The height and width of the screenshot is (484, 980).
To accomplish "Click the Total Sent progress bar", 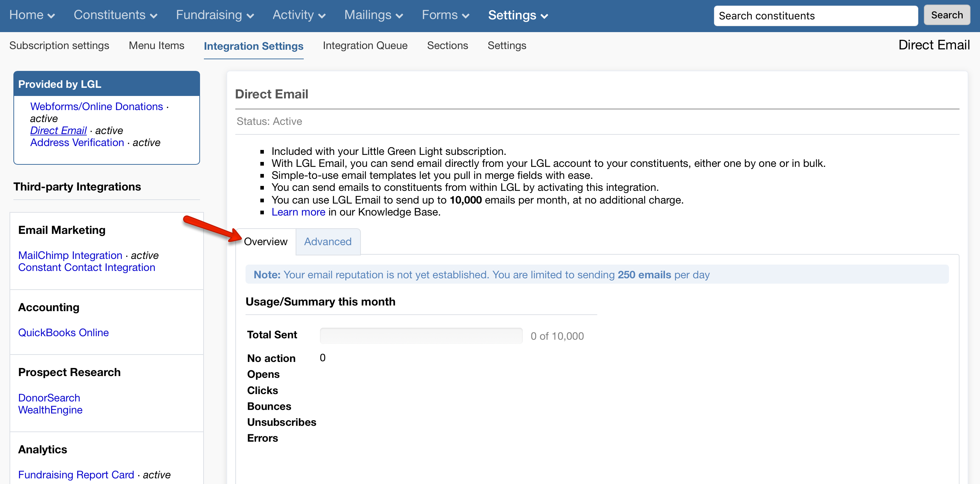I will tap(421, 335).
